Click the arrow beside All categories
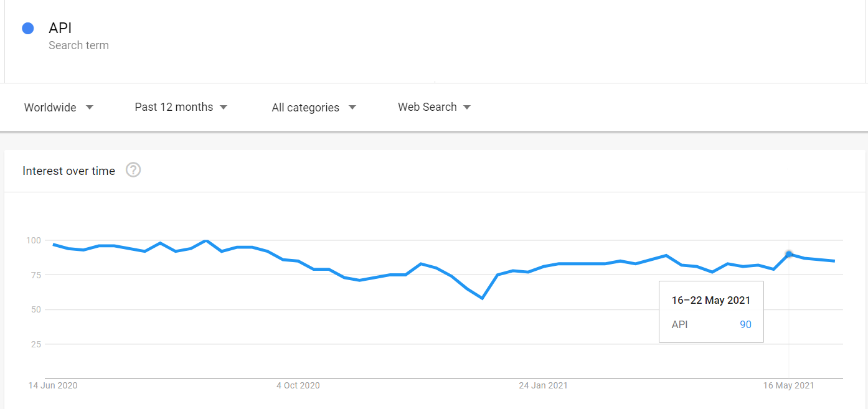The image size is (868, 409). coord(352,107)
